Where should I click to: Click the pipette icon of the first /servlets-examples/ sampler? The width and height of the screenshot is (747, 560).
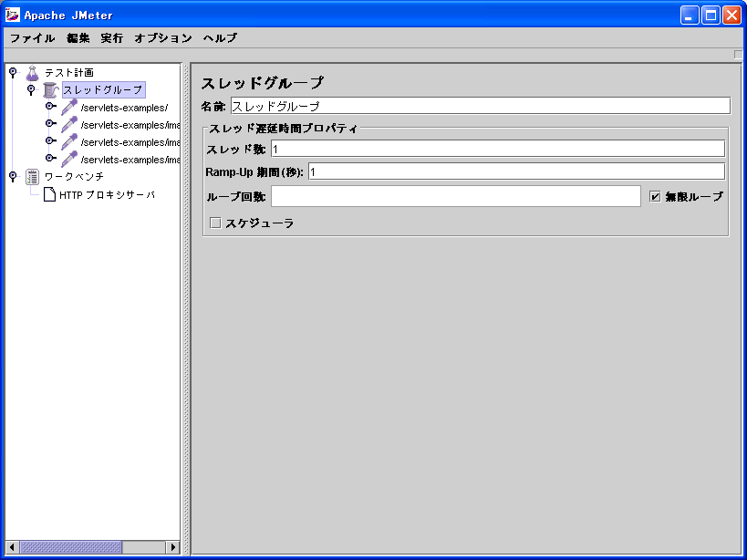pos(69,108)
